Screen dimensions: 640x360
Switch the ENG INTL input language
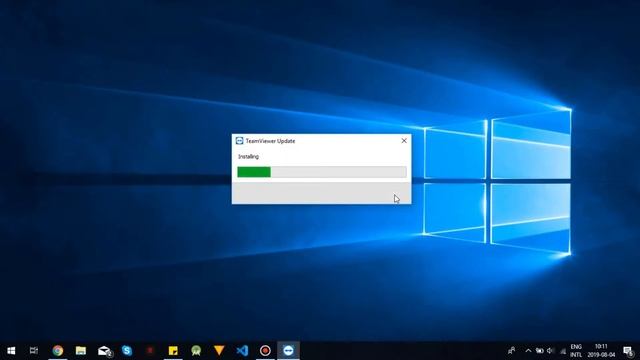tap(576, 351)
